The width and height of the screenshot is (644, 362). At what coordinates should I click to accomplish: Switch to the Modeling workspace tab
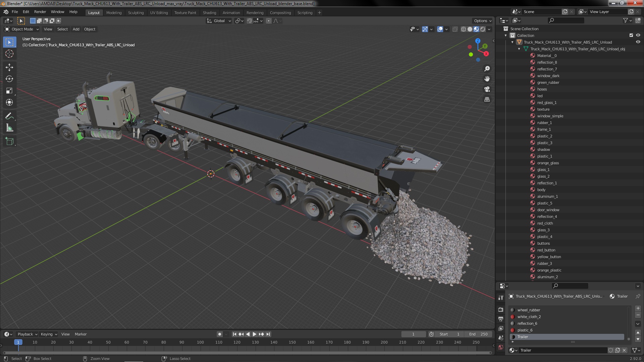click(114, 13)
